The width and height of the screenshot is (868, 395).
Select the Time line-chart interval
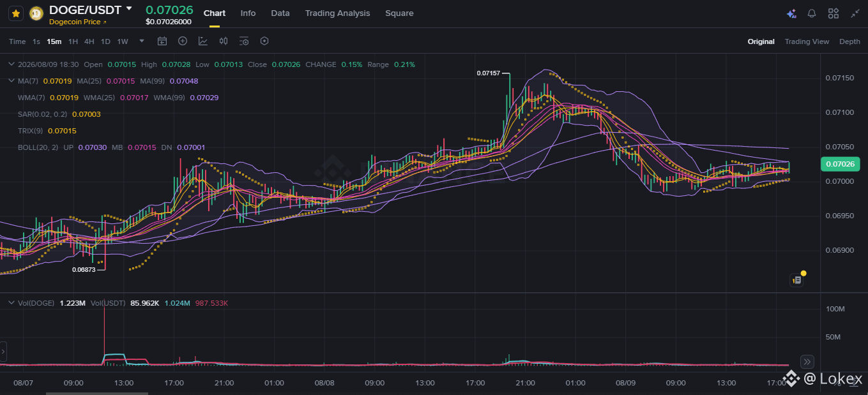[x=17, y=41]
